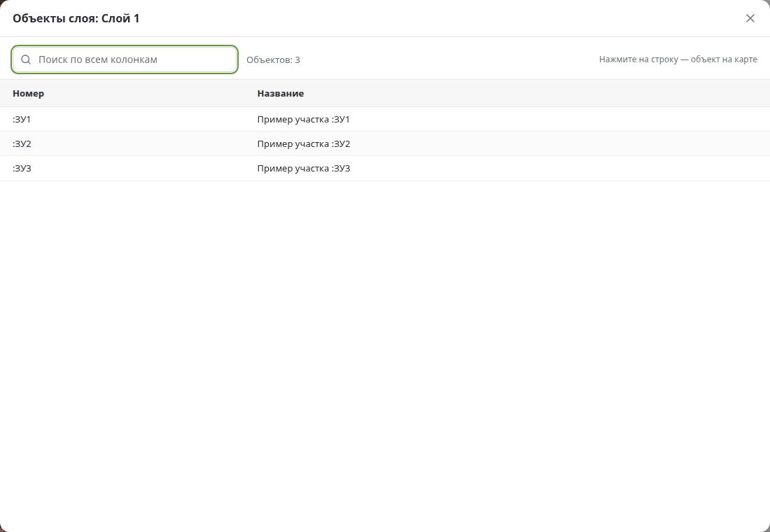Click the hint text about clicking a row

coord(678,59)
